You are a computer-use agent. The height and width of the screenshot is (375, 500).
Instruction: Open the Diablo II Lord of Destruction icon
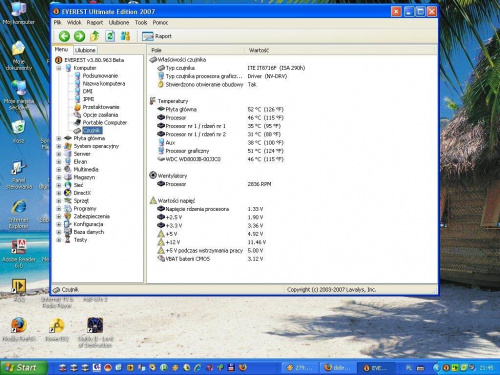[x=95, y=332]
